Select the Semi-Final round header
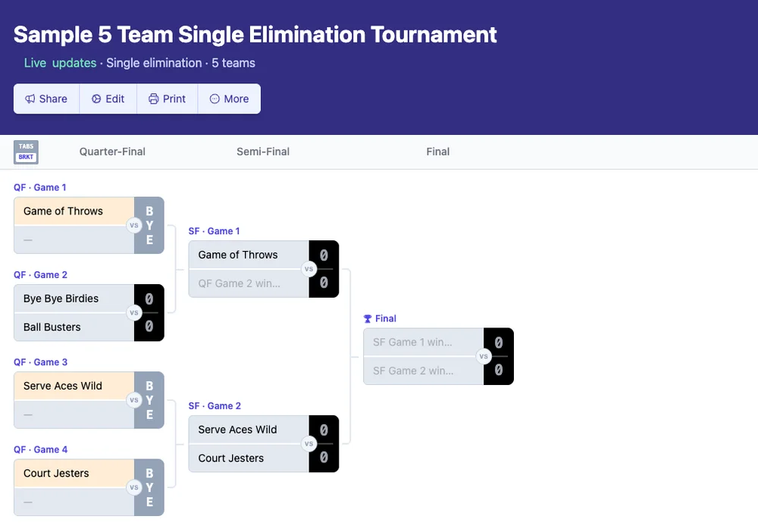The width and height of the screenshot is (758, 532). tap(263, 152)
